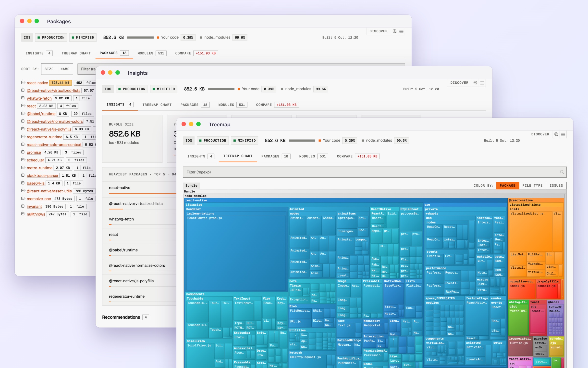Click IOS platform chip in Treemap window
Screen dimensions: 588x368
click(x=189, y=141)
